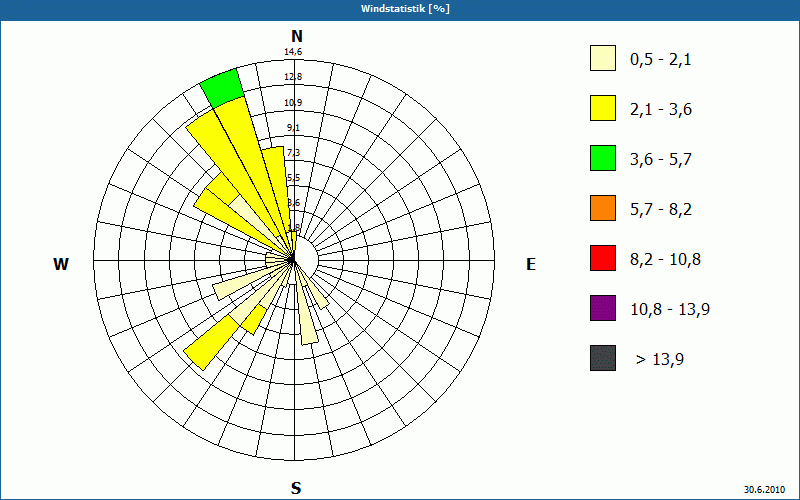This screenshot has height=500, width=800.
Task: Click the legend label 0,5 - 2,1
Action: [x=661, y=60]
